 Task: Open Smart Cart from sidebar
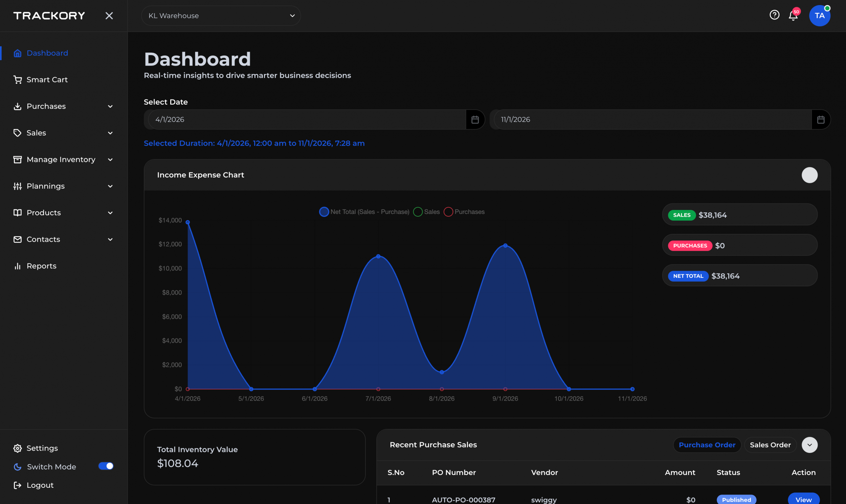(x=47, y=79)
